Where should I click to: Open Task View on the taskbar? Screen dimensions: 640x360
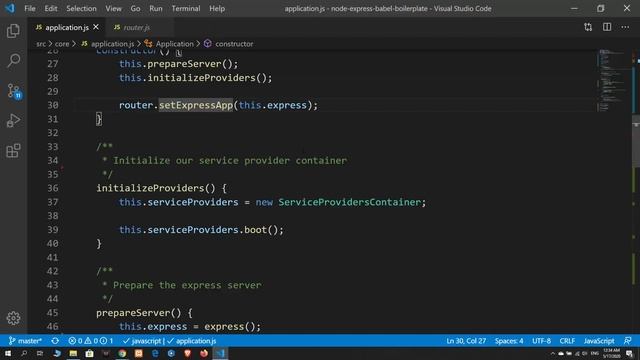click(40, 353)
